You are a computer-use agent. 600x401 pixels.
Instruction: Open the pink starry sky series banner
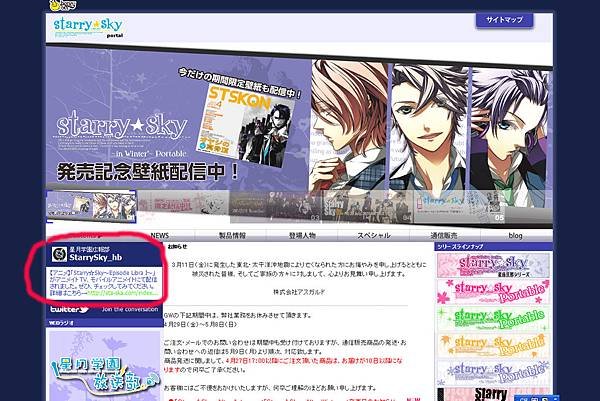point(493,265)
